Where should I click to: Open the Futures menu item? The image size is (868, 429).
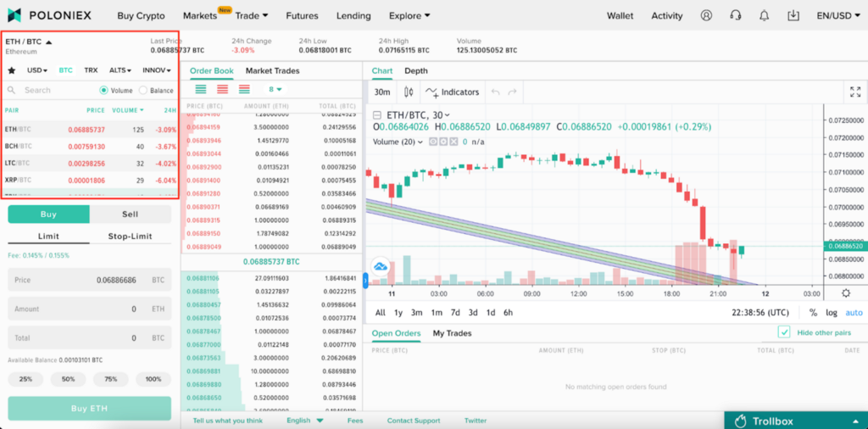(x=302, y=15)
